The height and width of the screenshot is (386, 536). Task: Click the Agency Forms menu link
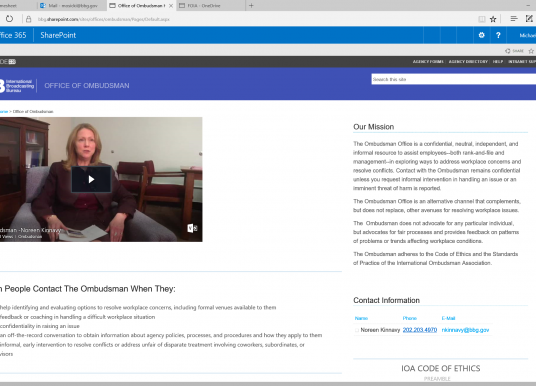tap(428, 62)
